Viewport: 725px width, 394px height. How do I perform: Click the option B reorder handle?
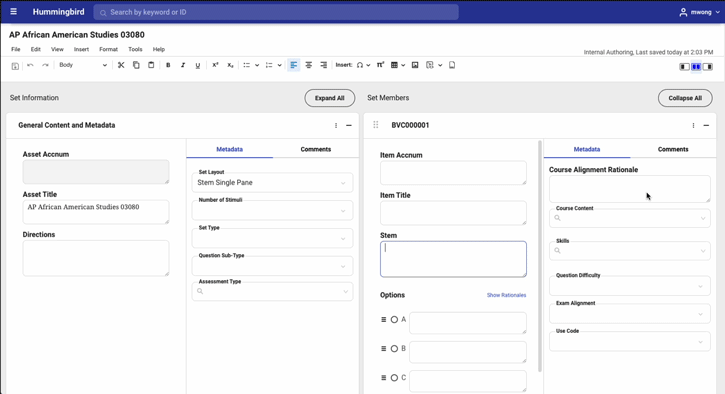pos(383,349)
